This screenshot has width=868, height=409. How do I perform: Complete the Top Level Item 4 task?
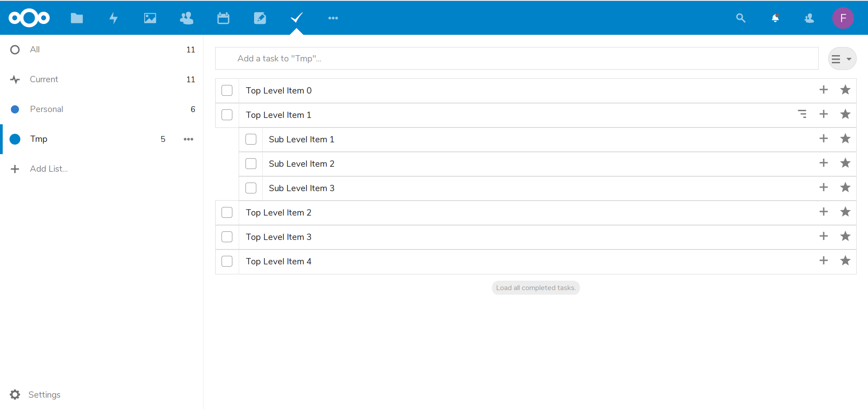[227, 261]
